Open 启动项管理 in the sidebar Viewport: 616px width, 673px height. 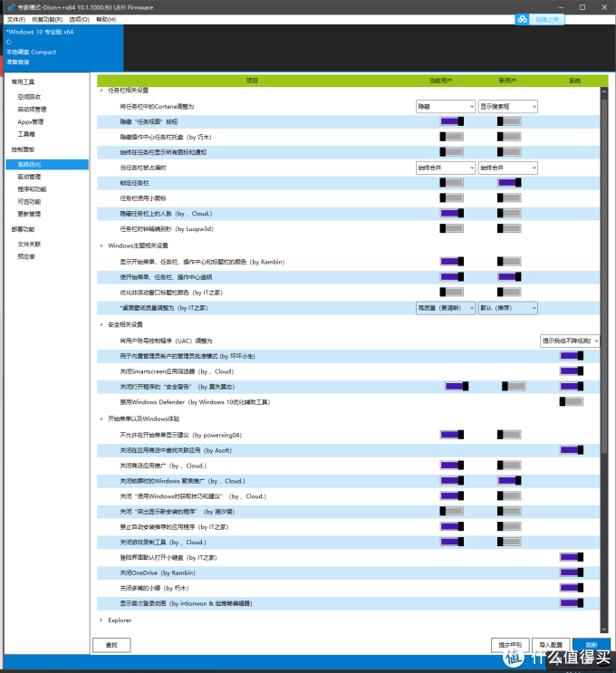click(32, 110)
